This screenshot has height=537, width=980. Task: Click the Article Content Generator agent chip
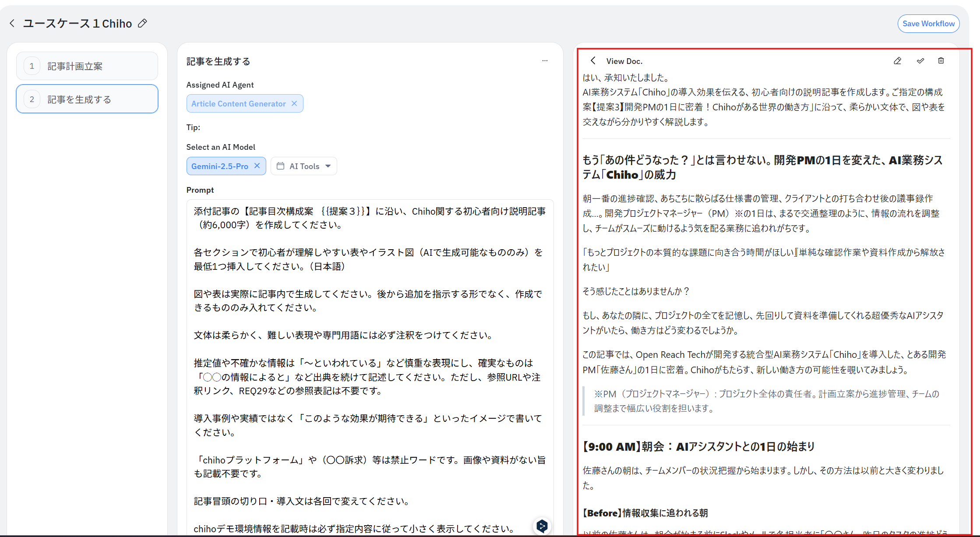(238, 104)
